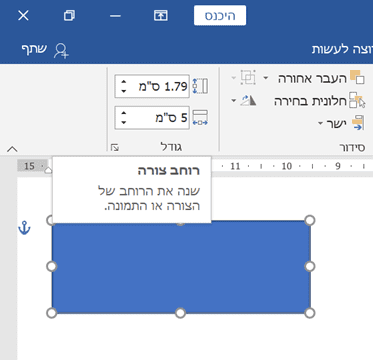373x360 pixels.
Task: Minimize the Word window
Action: coord(115,16)
